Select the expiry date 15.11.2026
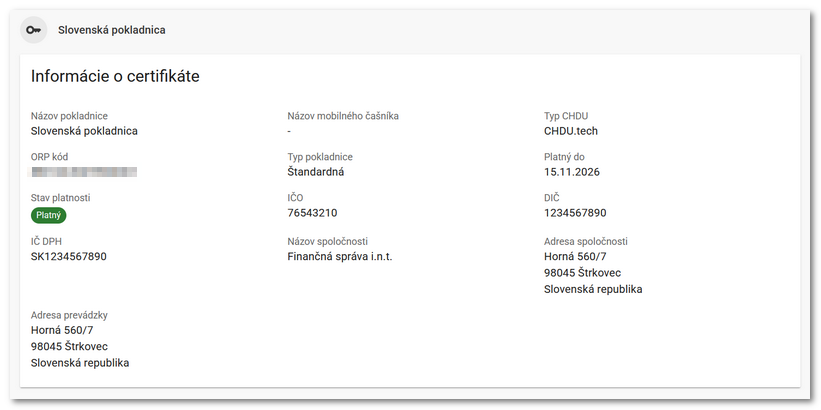 [572, 172]
